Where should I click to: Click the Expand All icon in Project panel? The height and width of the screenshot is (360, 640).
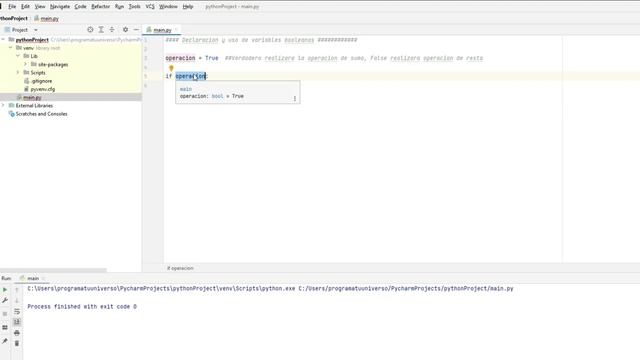[x=101, y=30]
